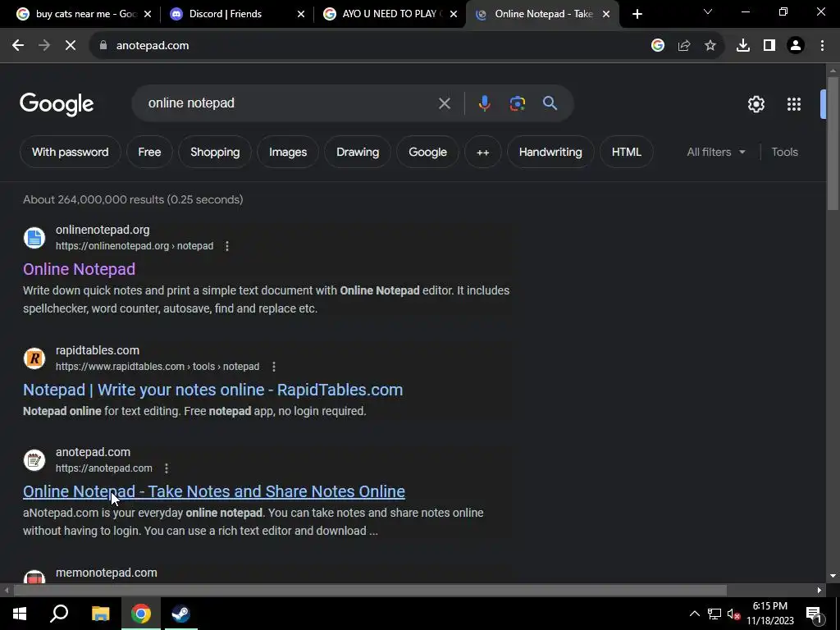
Task: Open Steam from the taskbar
Action: [x=180, y=614]
